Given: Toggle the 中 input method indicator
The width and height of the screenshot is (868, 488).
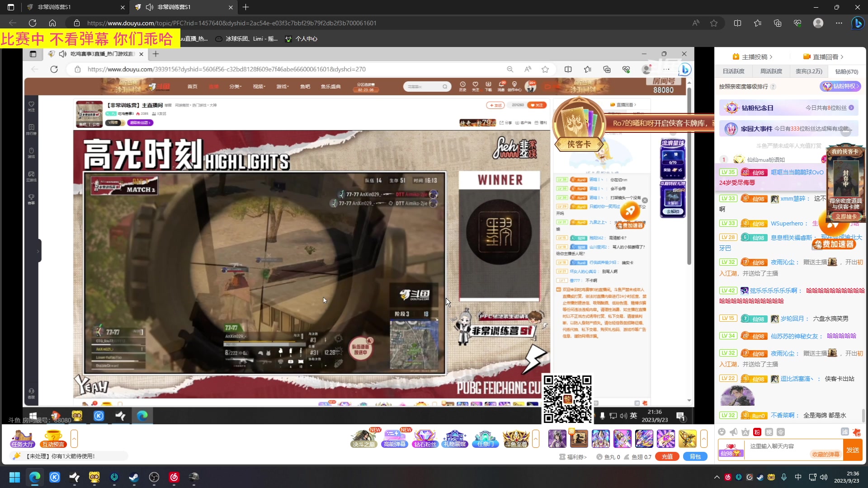Looking at the screenshot, I should [x=798, y=477].
